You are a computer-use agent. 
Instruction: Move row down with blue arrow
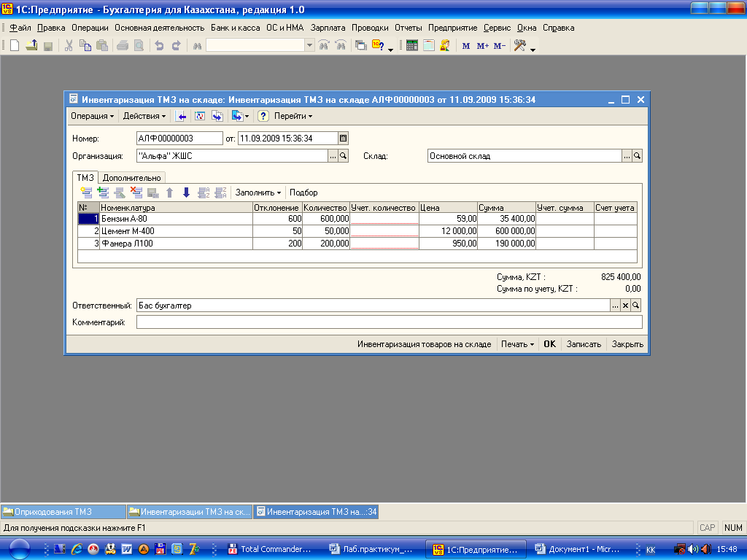click(186, 192)
